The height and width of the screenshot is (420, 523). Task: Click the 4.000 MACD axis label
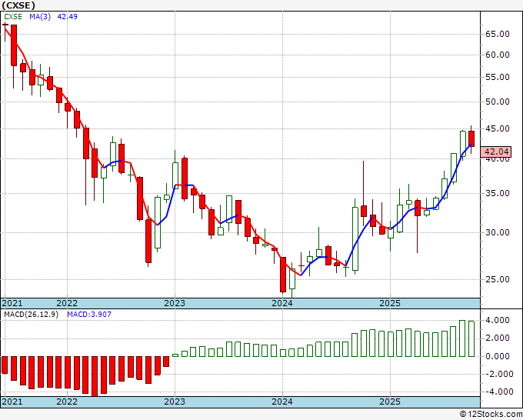click(498, 320)
